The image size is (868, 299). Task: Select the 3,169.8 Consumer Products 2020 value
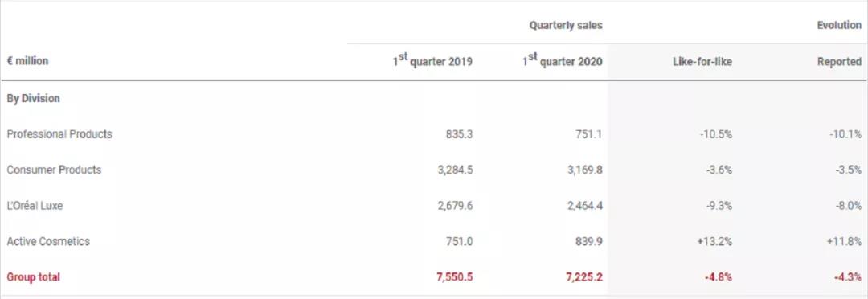click(x=584, y=170)
